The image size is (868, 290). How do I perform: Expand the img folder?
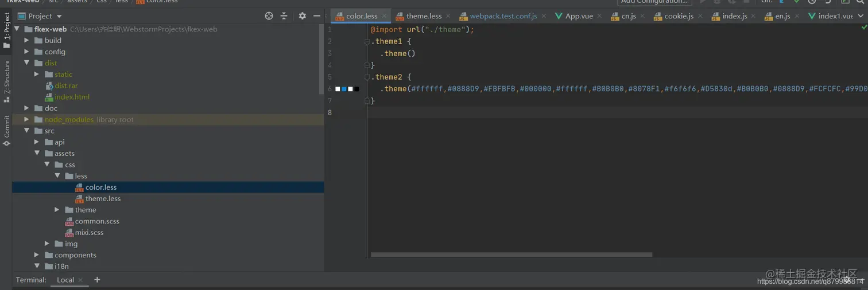pyautogui.click(x=48, y=244)
